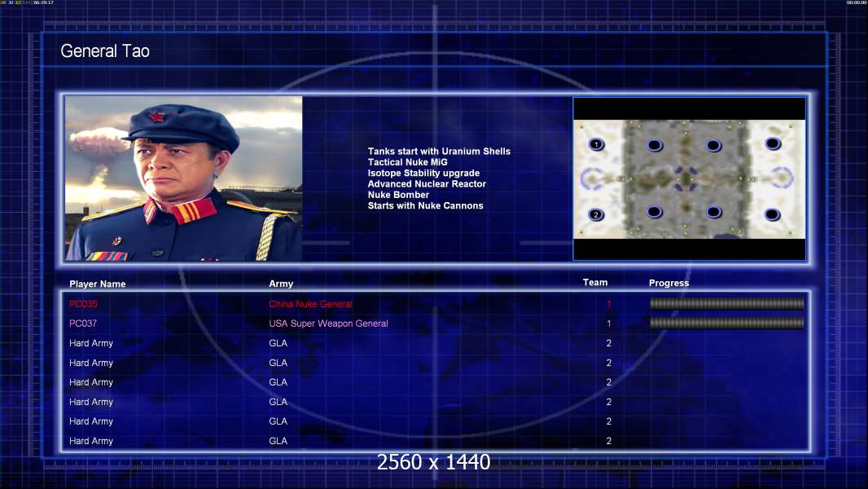Select player name PC037
Image resolution: width=868 pixels, height=489 pixels.
pos(83,324)
